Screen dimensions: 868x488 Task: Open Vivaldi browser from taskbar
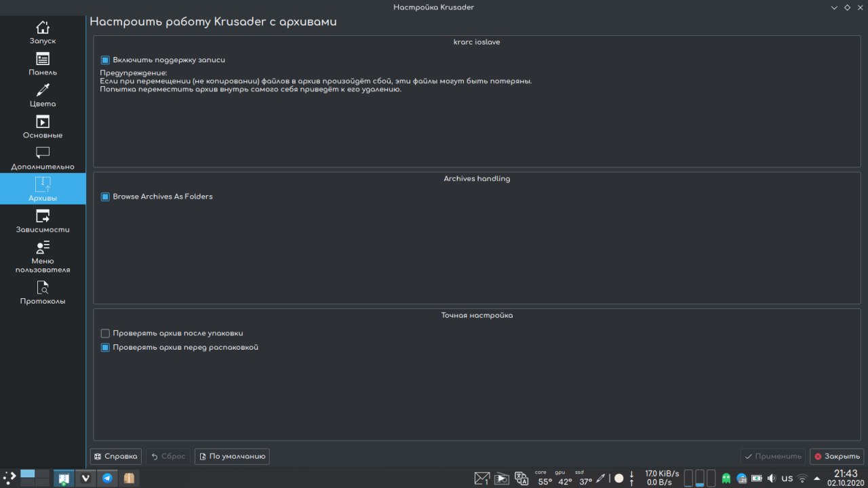(85, 479)
